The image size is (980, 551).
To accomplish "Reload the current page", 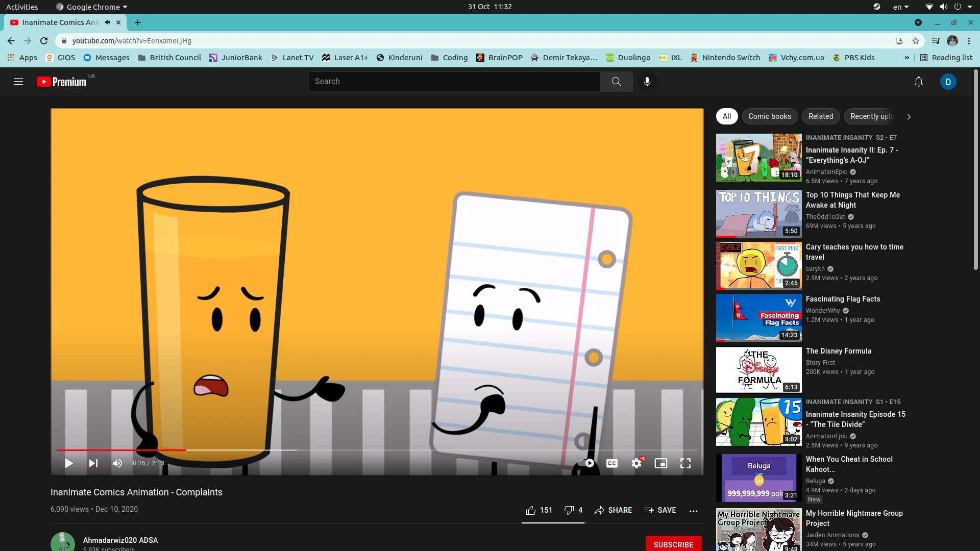I will pos(44,41).
